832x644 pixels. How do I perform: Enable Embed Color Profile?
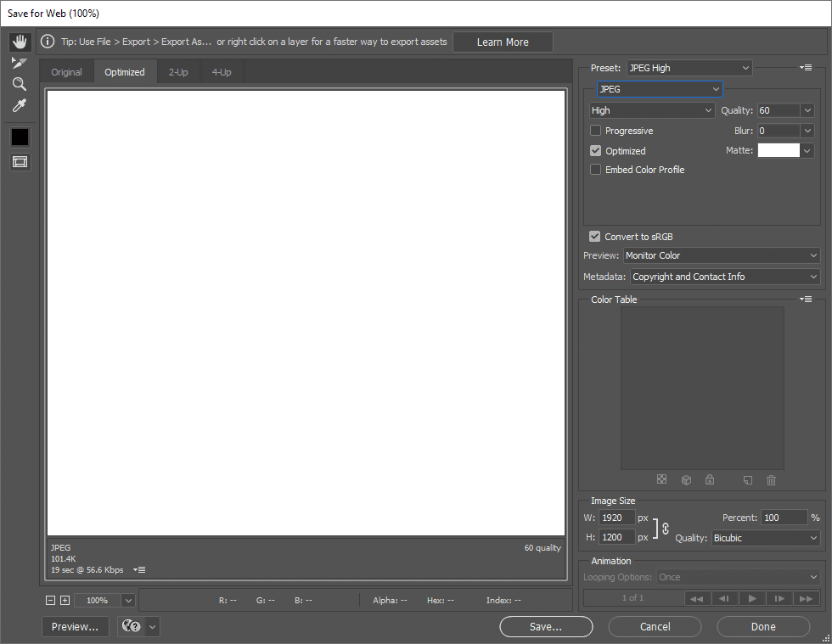[x=595, y=169]
